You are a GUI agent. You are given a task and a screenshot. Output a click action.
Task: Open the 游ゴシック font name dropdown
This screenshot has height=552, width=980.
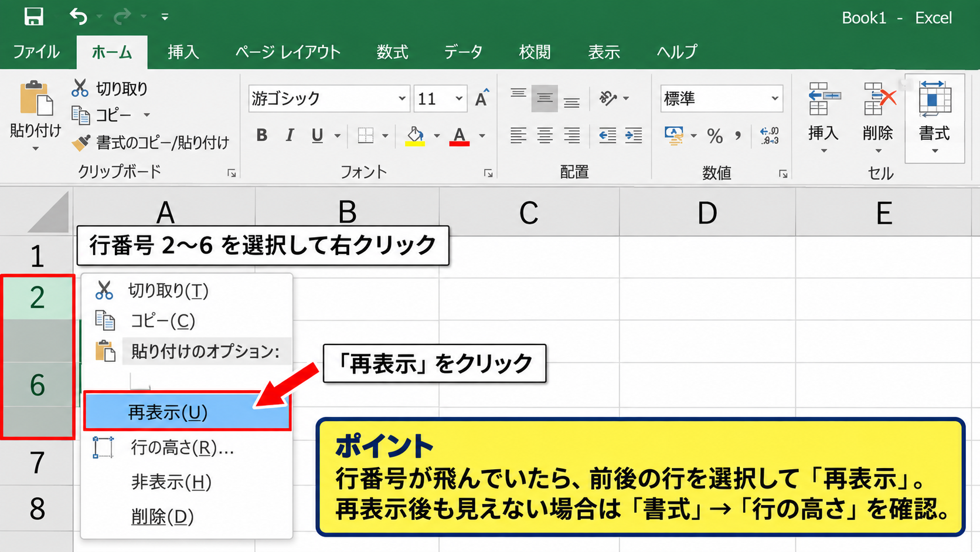[x=401, y=99]
